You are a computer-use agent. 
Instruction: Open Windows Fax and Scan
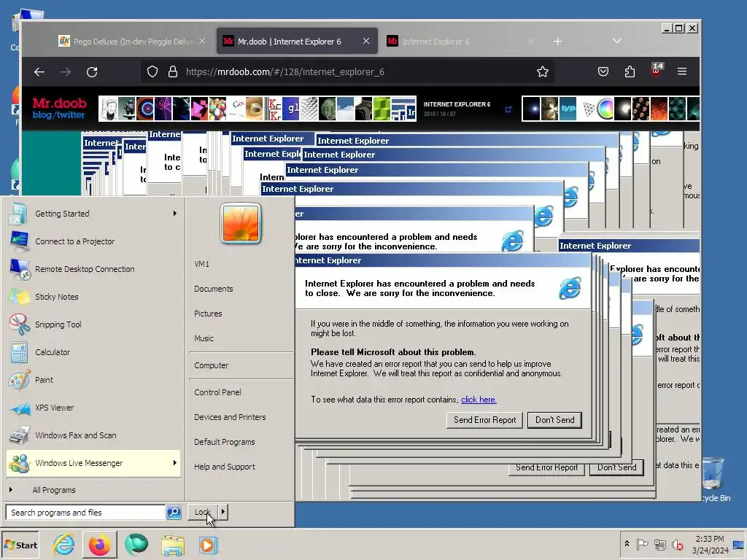tap(94, 435)
